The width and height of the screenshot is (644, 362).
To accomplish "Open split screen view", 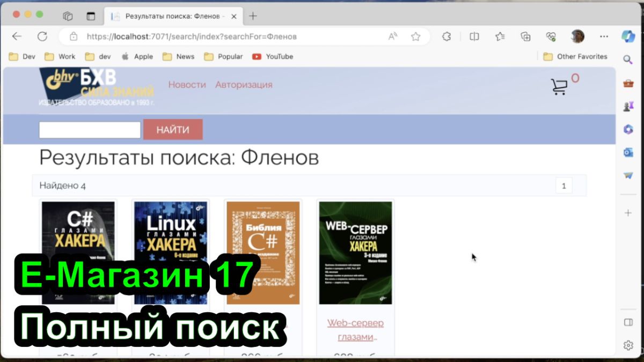I will pyautogui.click(x=474, y=36).
